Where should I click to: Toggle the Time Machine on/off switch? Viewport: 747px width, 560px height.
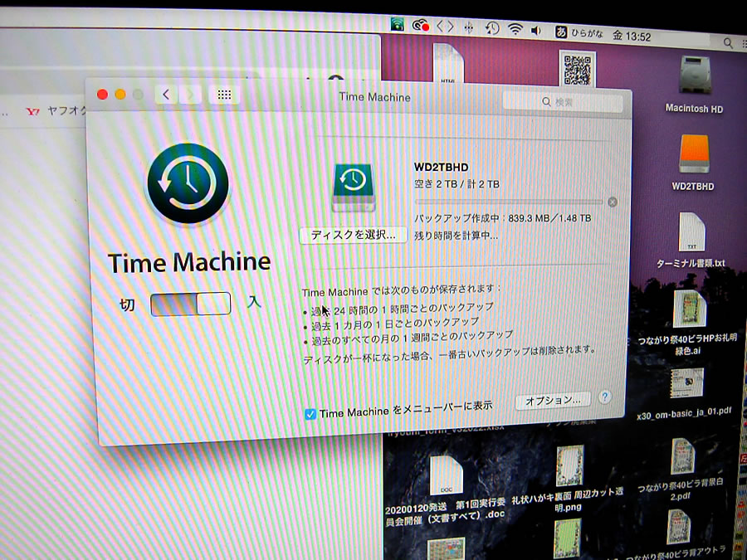191,304
